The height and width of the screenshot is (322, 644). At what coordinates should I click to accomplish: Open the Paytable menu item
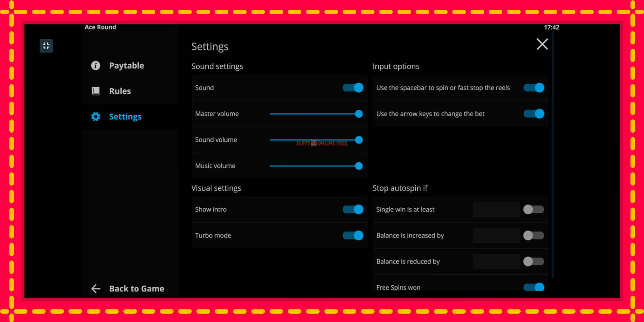point(130,66)
